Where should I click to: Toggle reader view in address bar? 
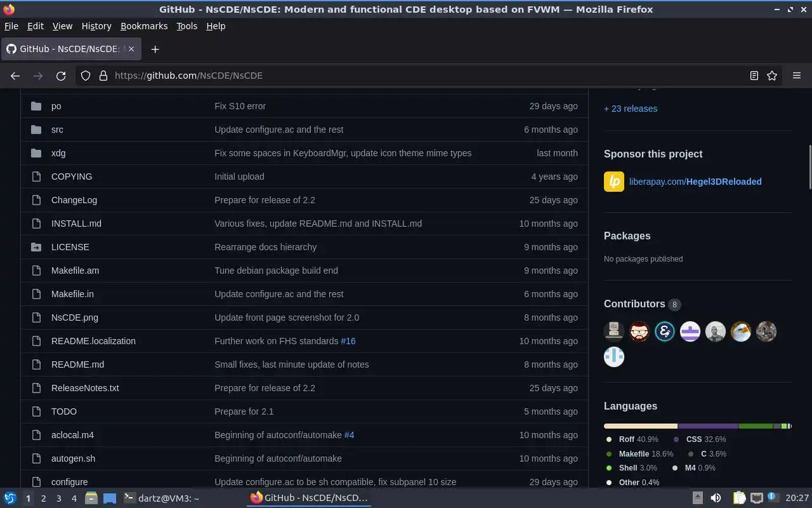[x=754, y=76]
